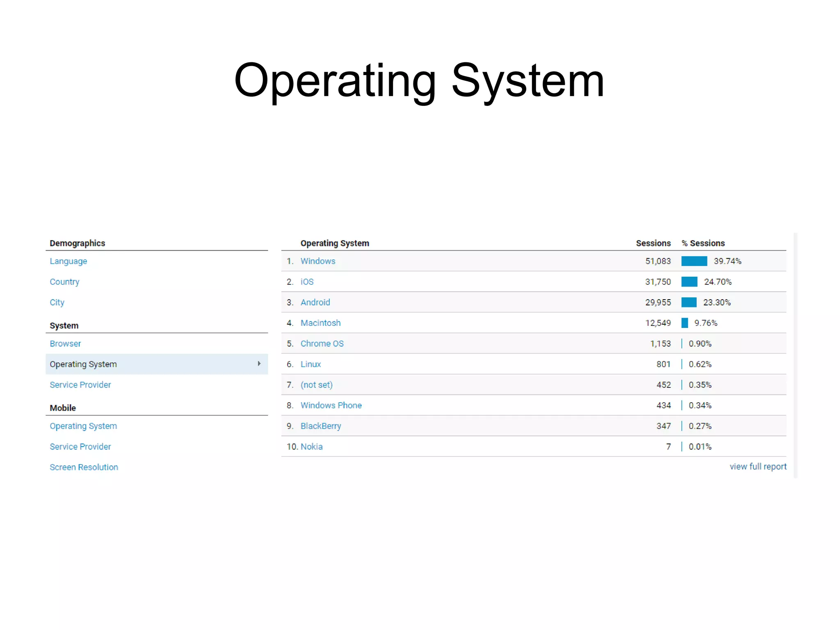The image size is (840, 630).
Task: Open the iOS operating system link
Action: (307, 282)
